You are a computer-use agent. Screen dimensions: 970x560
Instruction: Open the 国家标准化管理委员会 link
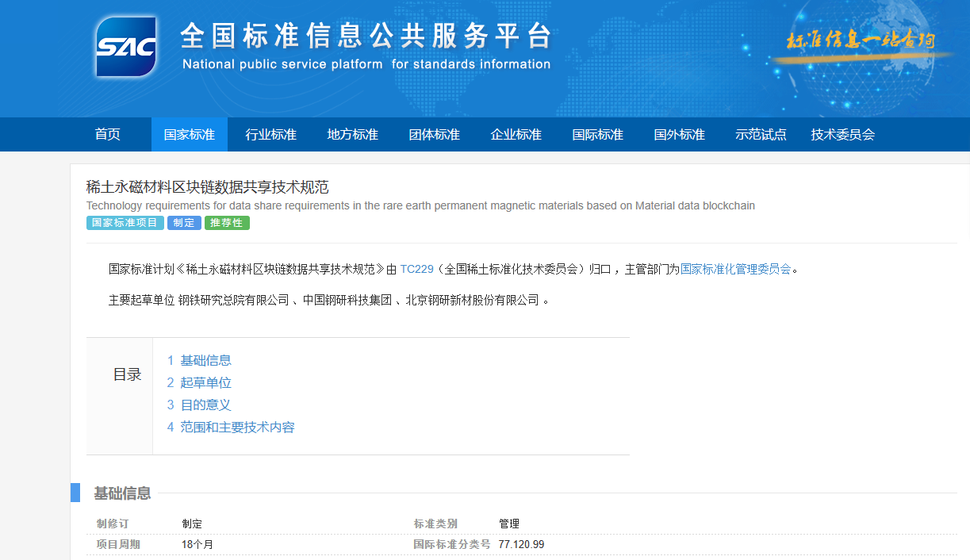click(x=736, y=269)
